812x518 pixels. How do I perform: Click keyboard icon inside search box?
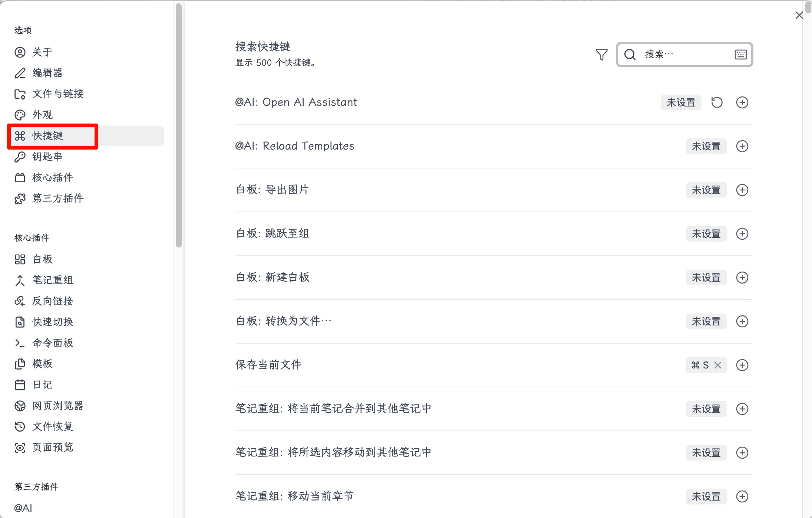tap(740, 55)
